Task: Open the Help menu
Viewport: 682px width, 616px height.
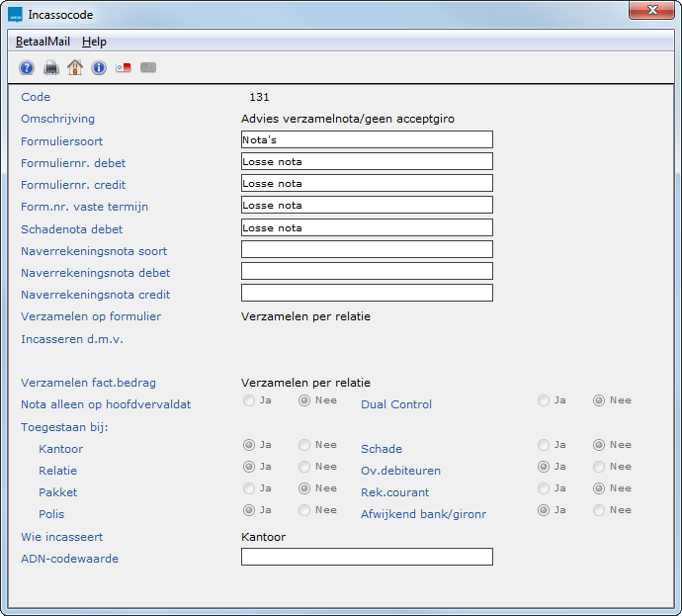Action: coord(94,42)
